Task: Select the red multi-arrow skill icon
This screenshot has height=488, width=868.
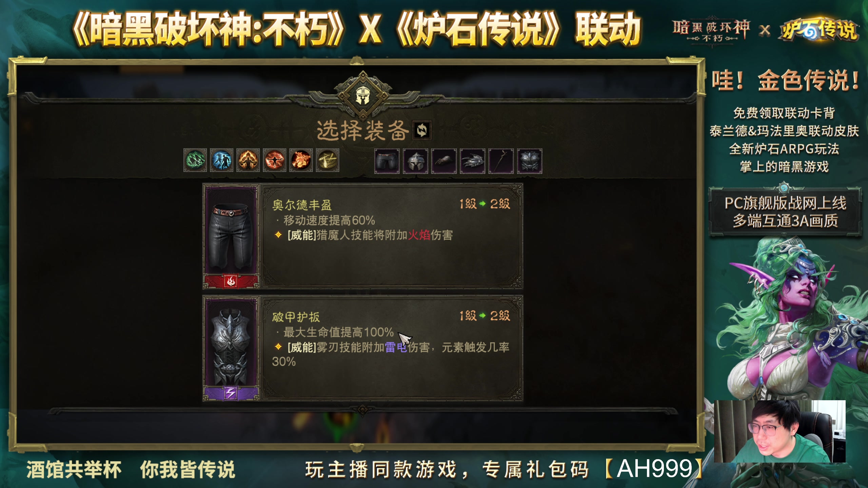Action: [x=274, y=160]
